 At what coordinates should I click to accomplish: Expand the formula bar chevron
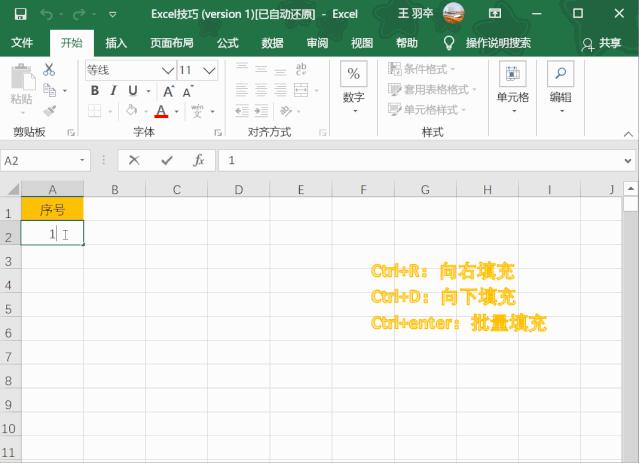(x=628, y=161)
